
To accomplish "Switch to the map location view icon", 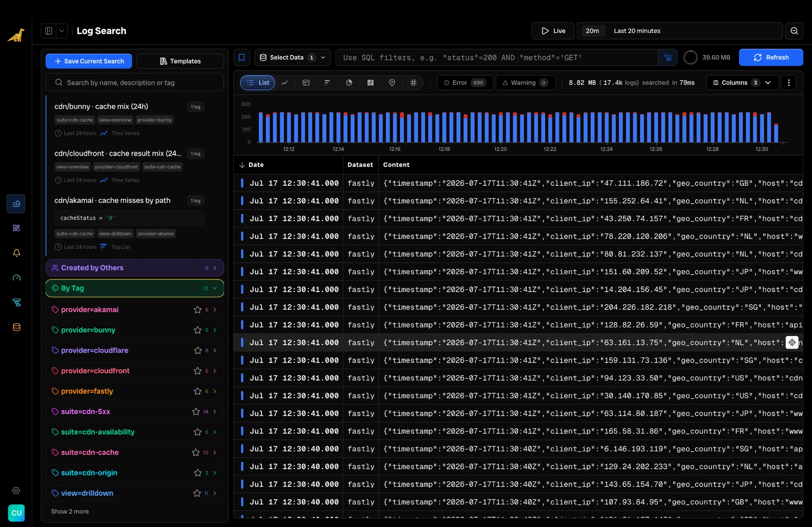I will [x=392, y=83].
